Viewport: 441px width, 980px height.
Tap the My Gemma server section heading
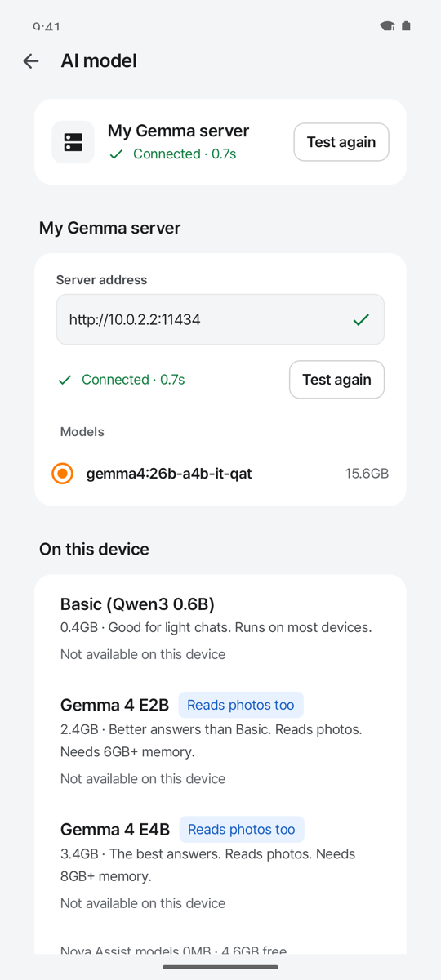tap(110, 228)
